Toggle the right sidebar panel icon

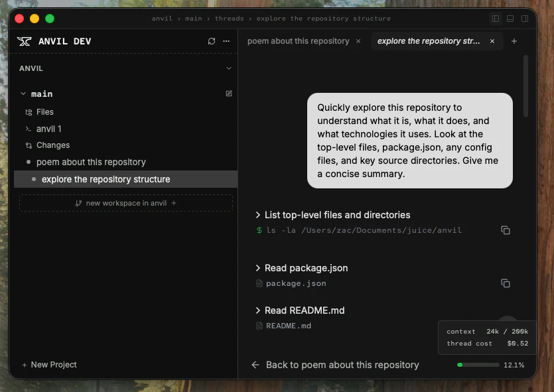[525, 19]
